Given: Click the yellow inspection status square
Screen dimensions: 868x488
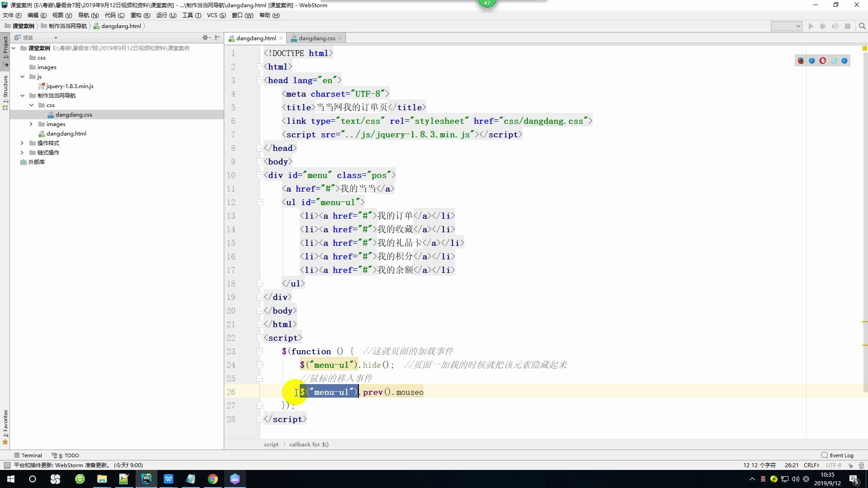Looking at the screenshot, I should 864,48.
